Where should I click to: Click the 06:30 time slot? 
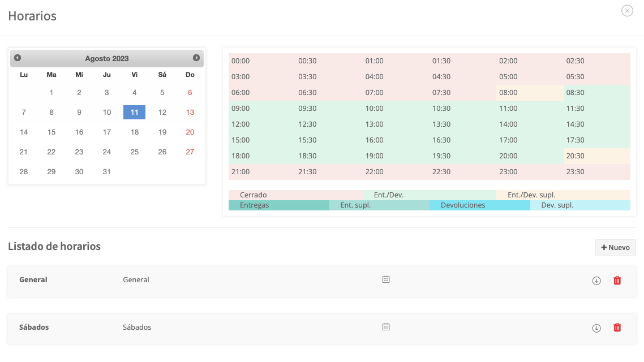pyautogui.click(x=329, y=93)
